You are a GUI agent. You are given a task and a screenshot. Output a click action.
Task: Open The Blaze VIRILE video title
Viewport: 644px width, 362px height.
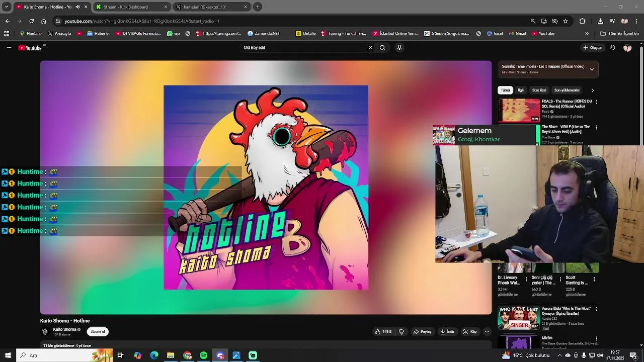(566, 129)
